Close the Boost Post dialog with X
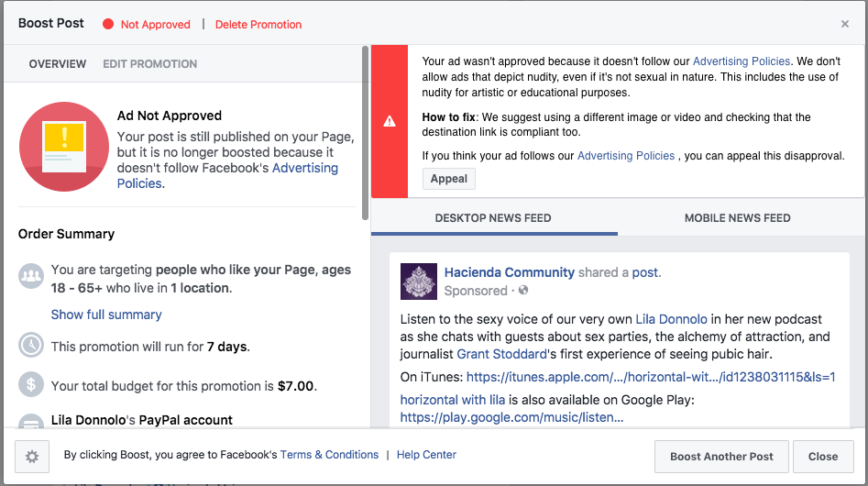Viewport: 868px width, 486px height. point(845,24)
